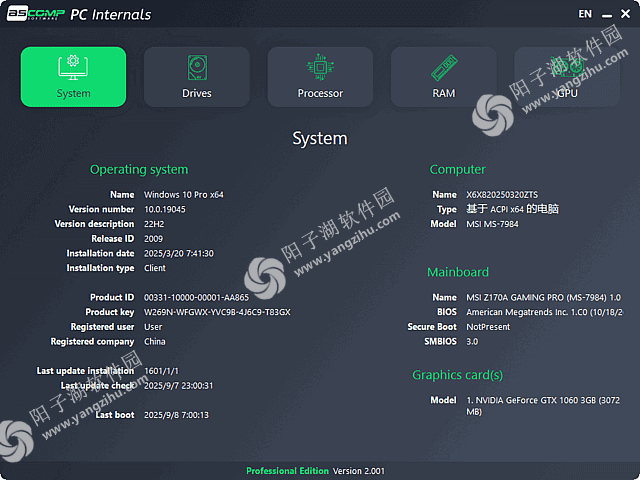
Task: Open the Processor chip icon
Action: point(320,67)
